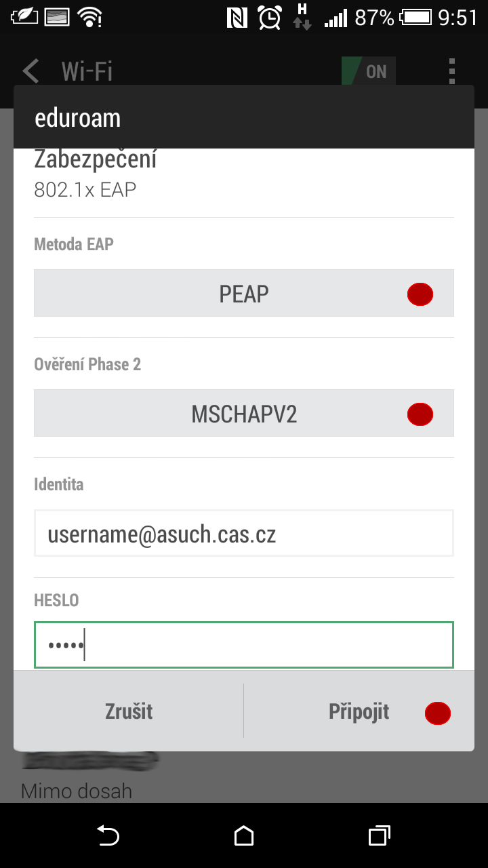Screen dimensions: 488x868
Task: Tap the back arrow next to Wi-Fi
Action: click(x=31, y=71)
